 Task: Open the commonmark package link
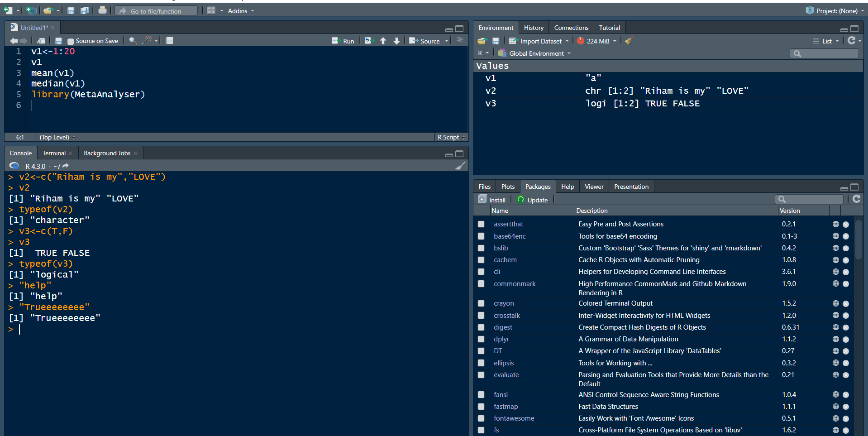pos(515,284)
